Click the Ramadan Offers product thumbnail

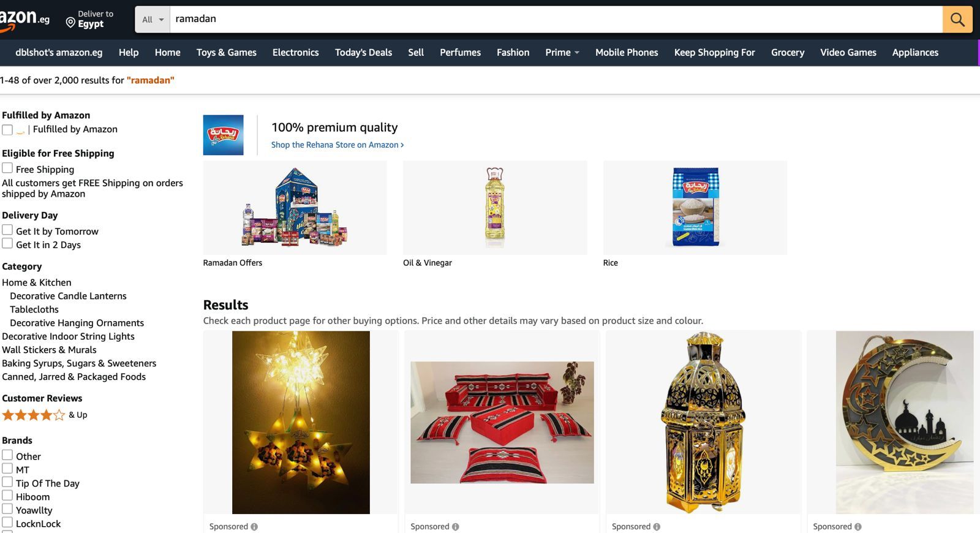click(295, 208)
